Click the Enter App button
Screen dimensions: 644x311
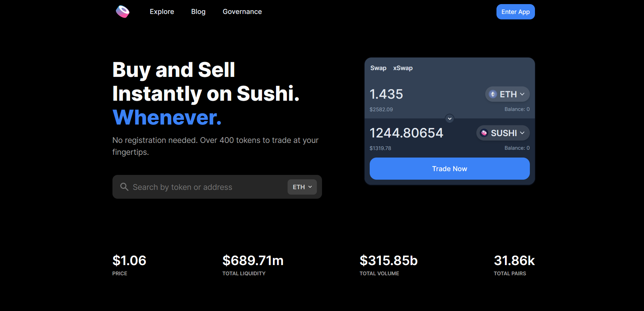pyautogui.click(x=516, y=12)
